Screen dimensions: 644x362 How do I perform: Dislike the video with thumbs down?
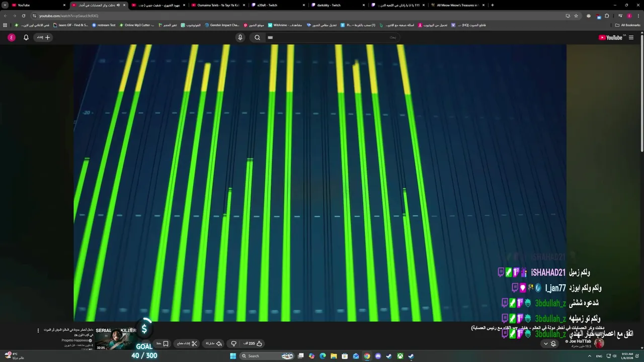pos(233,343)
